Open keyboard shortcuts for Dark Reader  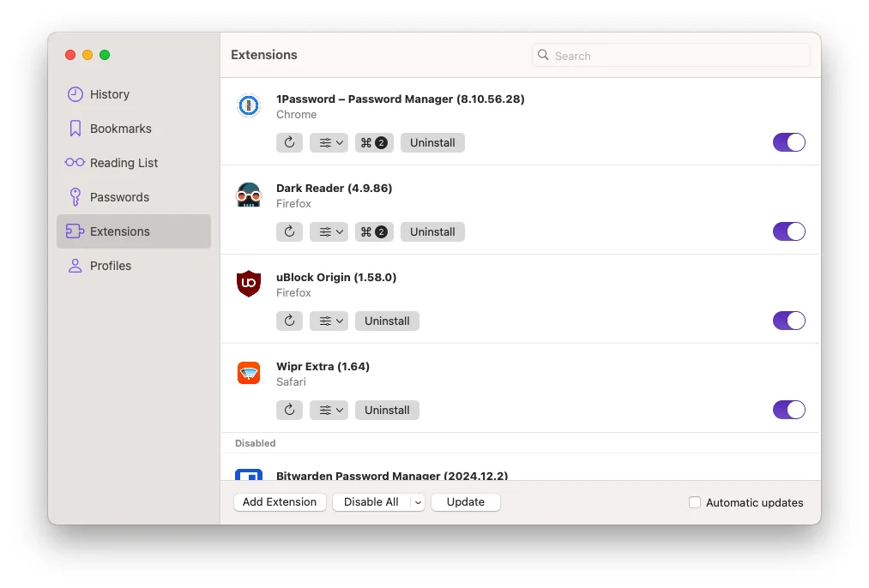pos(374,232)
